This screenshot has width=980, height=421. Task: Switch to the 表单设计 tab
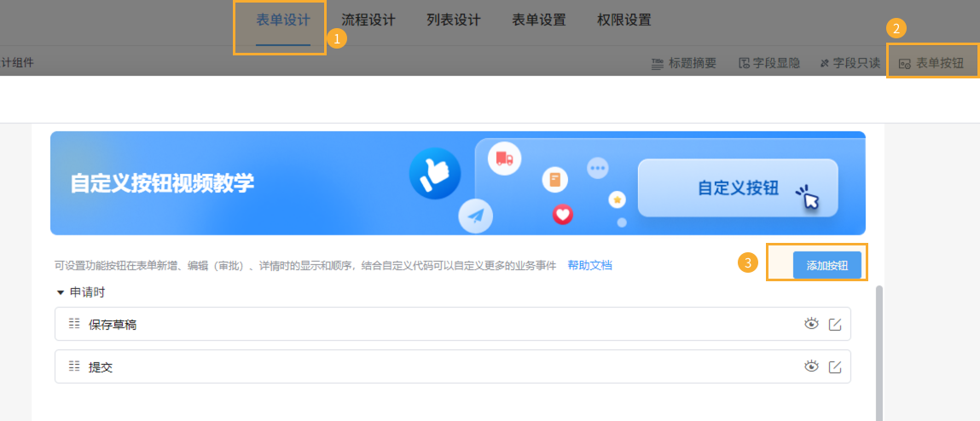(282, 20)
